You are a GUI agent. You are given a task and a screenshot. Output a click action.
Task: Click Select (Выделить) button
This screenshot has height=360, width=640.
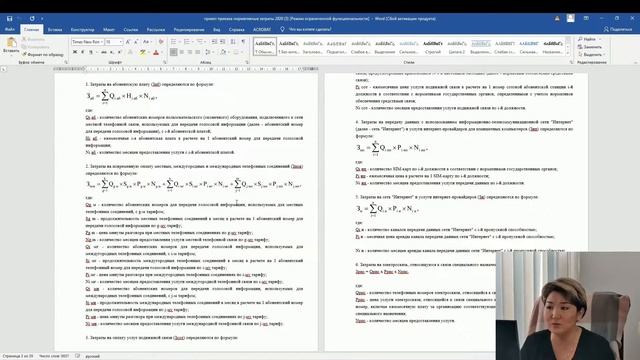point(591,55)
